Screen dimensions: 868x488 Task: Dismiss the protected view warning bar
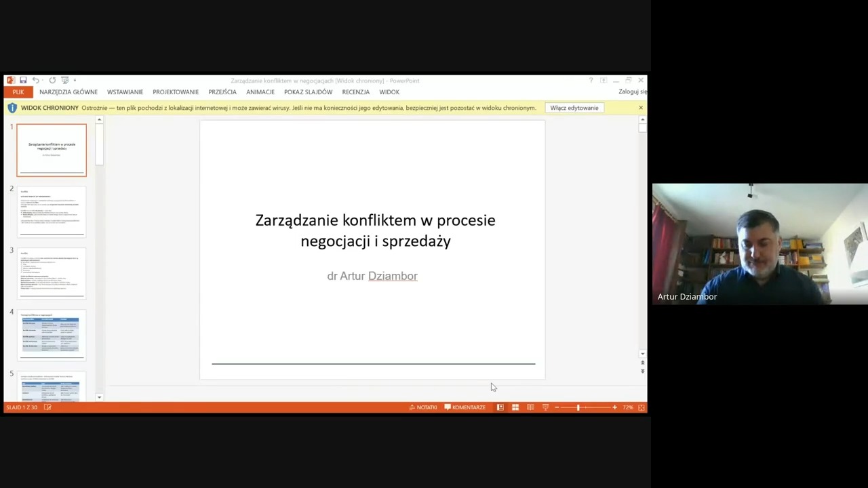641,108
